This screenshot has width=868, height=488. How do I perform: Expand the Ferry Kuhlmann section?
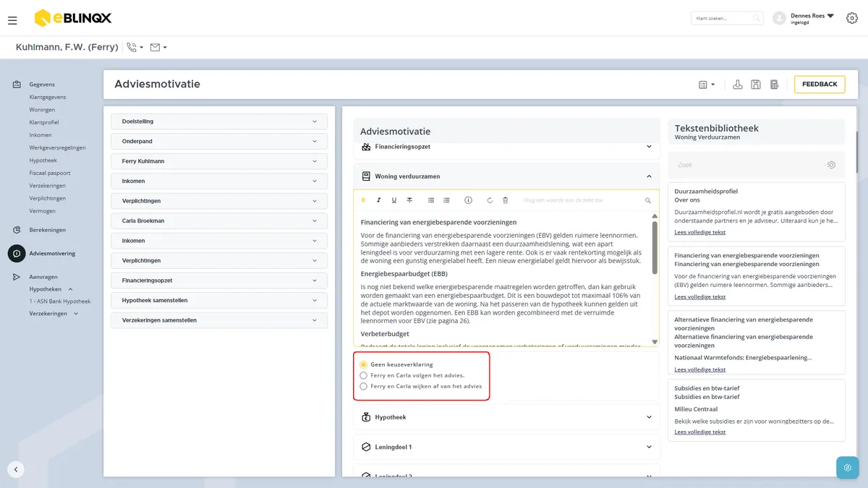pyautogui.click(x=219, y=161)
